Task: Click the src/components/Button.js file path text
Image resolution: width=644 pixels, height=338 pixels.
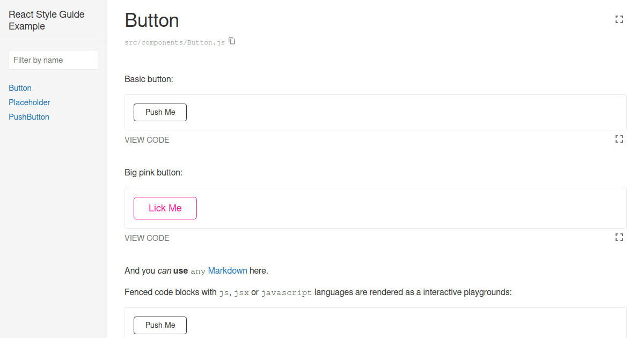Action: pos(174,42)
